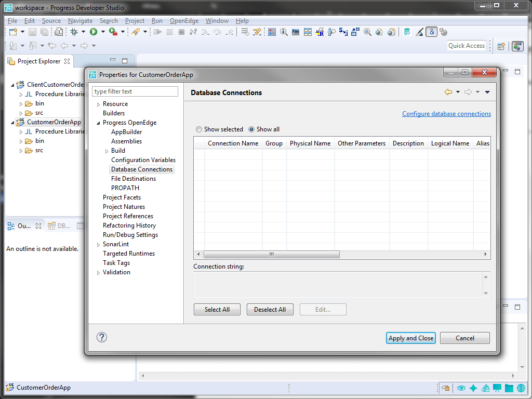Expand the Build tree node

click(107, 151)
